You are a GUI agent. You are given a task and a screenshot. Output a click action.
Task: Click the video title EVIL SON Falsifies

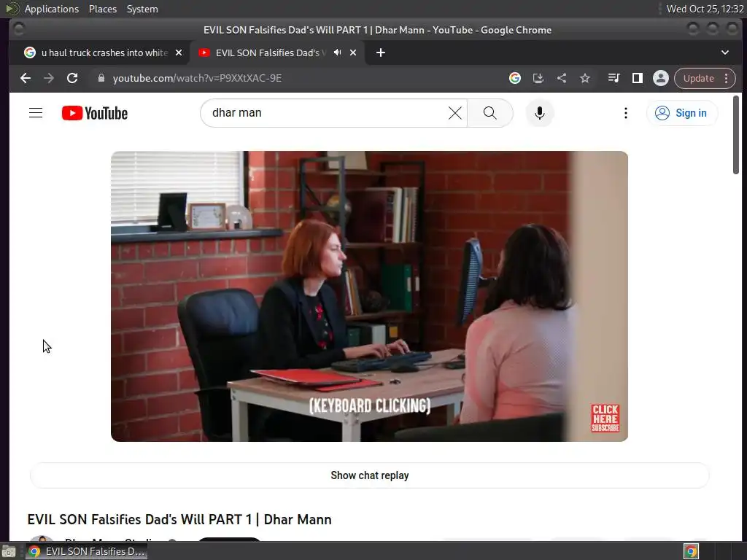click(179, 519)
